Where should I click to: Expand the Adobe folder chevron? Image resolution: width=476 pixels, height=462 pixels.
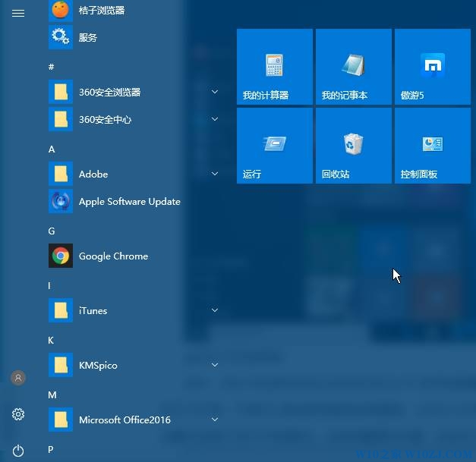tap(215, 174)
